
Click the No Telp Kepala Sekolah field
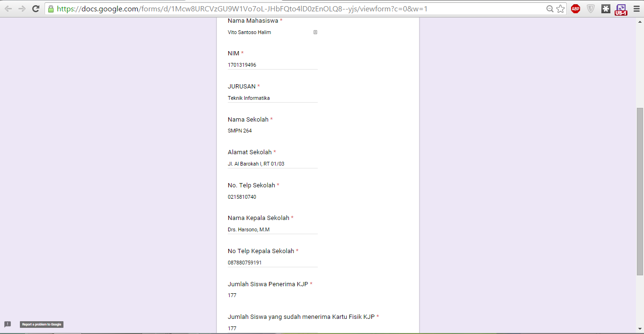pyautogui.click(x=272, y=263)
